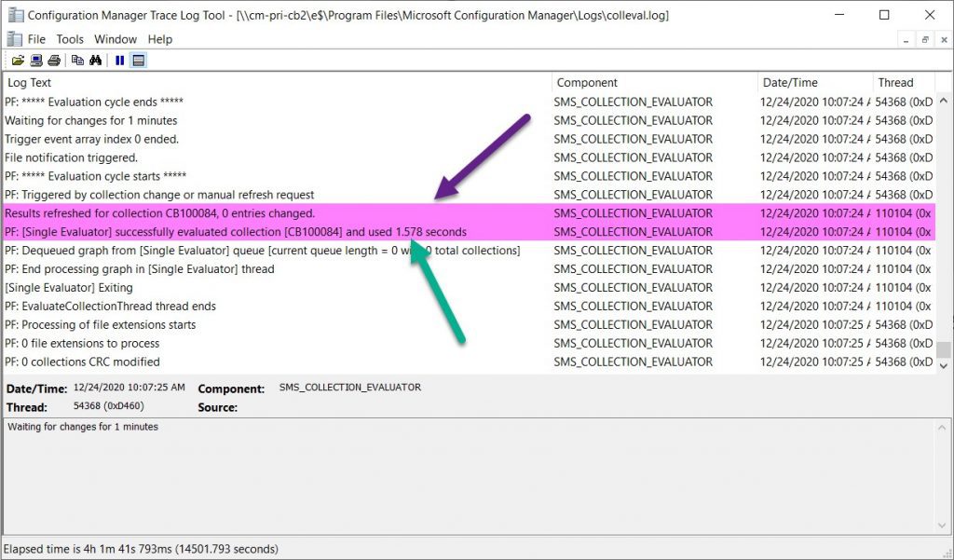
Task: Open the Tools menu
Action: (x=69, y=39)
